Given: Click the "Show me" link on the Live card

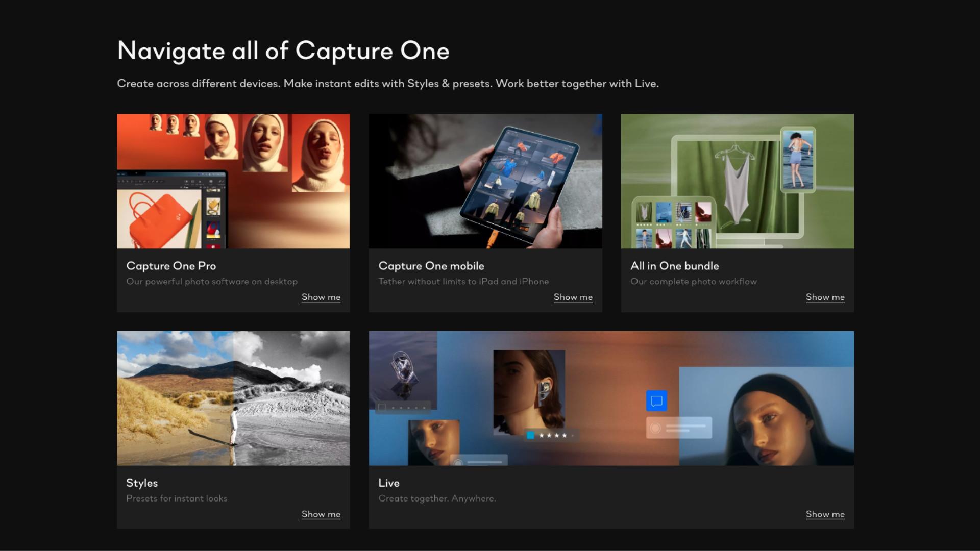Looking at the screenshot, I should (x=825, y=514).
